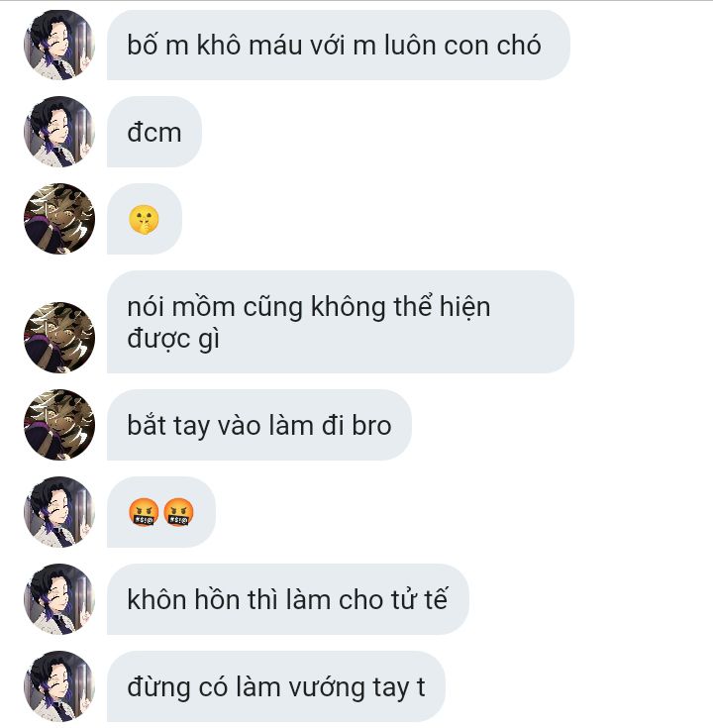The height and width of the screenshot is (728, 713).
Task: Open the avatar beside 'đừng có làm vướng tay t'
Action: click(x=59, y=686)
